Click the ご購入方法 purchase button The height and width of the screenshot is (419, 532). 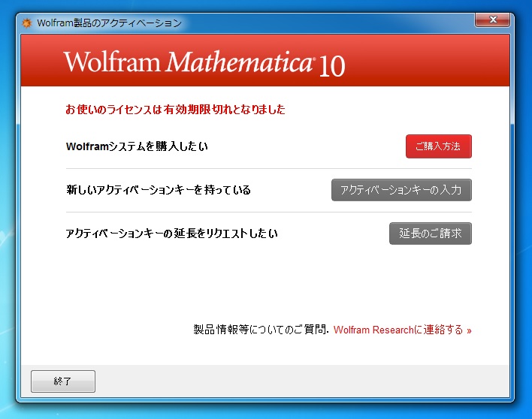click(438, 146)
